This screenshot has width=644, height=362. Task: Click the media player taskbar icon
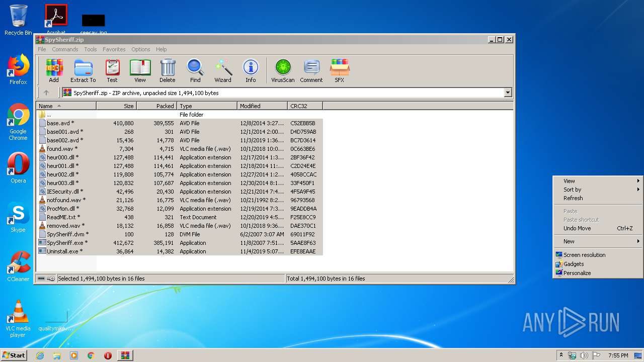click(x=74, y=355)
